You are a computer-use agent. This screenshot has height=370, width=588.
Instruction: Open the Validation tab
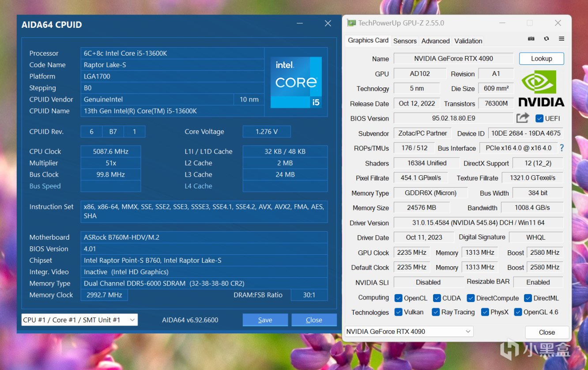click(468, 41)
